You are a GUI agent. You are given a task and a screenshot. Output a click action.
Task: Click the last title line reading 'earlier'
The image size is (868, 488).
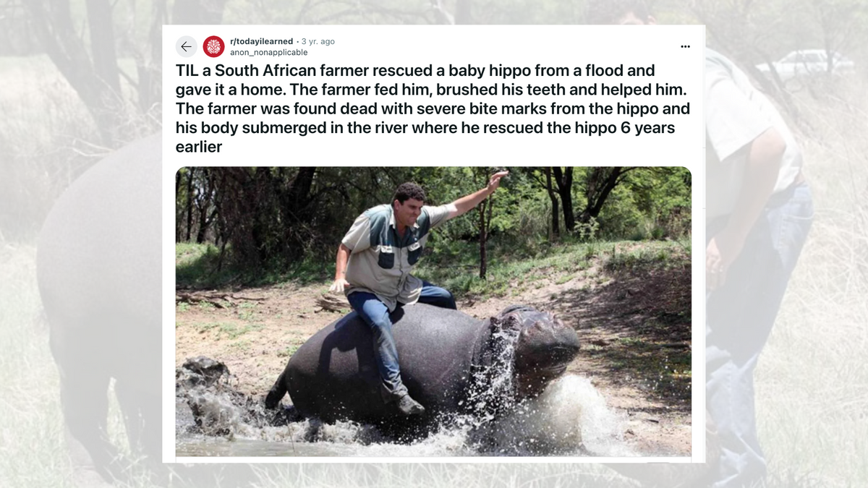point(198,147)
